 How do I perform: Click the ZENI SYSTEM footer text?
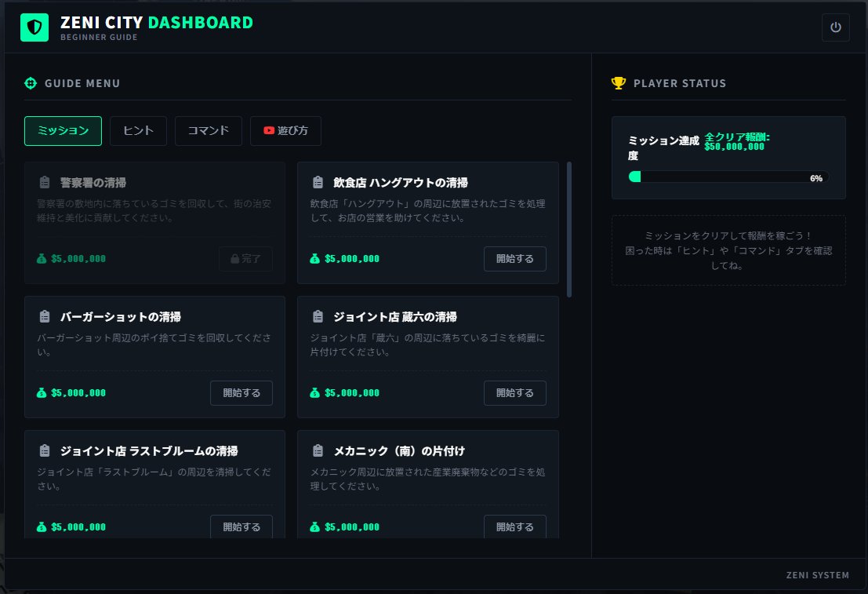(x=818, y=575)
